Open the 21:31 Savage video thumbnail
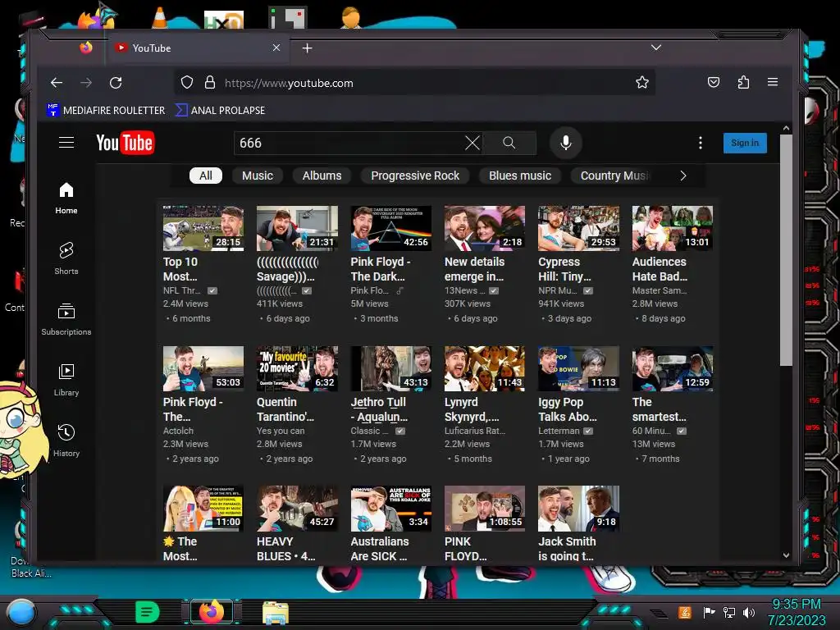The image size is (840, 630). tap(297, 228)
